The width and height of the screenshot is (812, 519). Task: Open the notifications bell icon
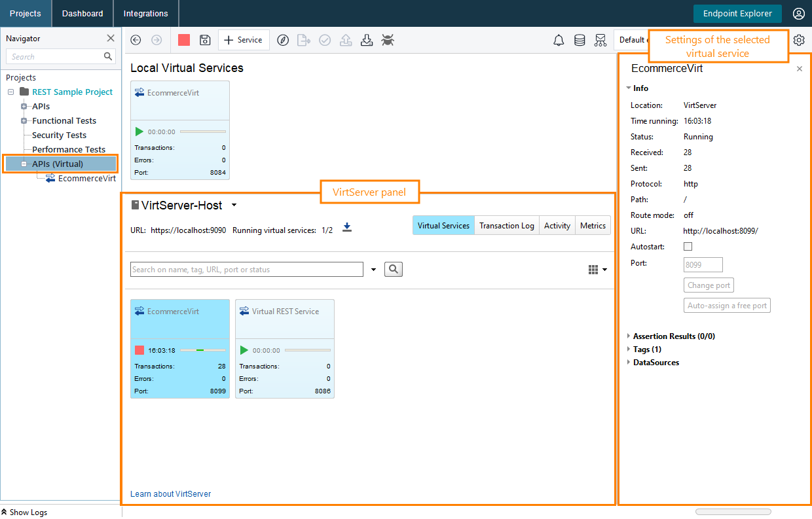(x=559, y=40)
